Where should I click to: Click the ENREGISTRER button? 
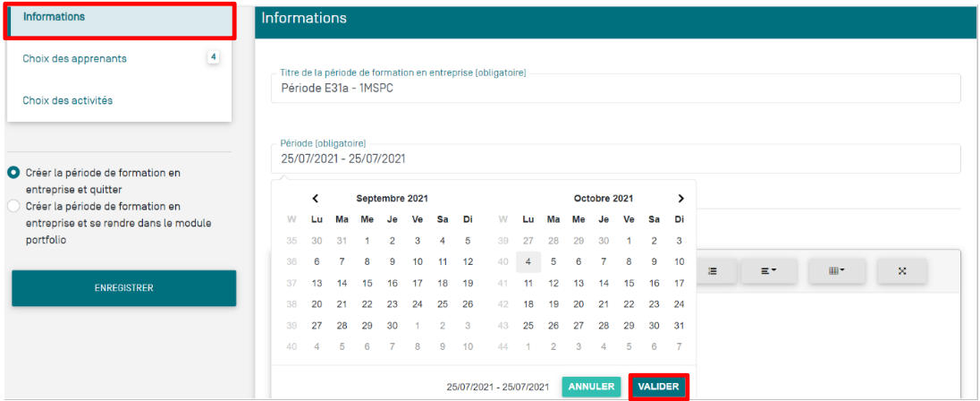coord(123,288)
